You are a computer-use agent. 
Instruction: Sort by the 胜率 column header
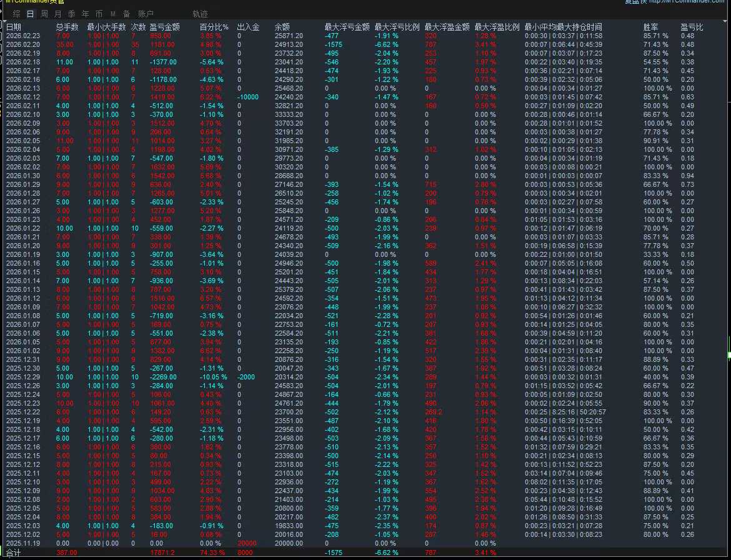[x=651, y=27]
